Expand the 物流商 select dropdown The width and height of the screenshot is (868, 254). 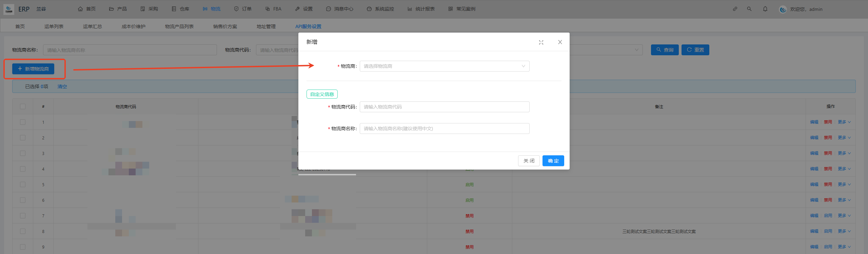pos(444,66)
